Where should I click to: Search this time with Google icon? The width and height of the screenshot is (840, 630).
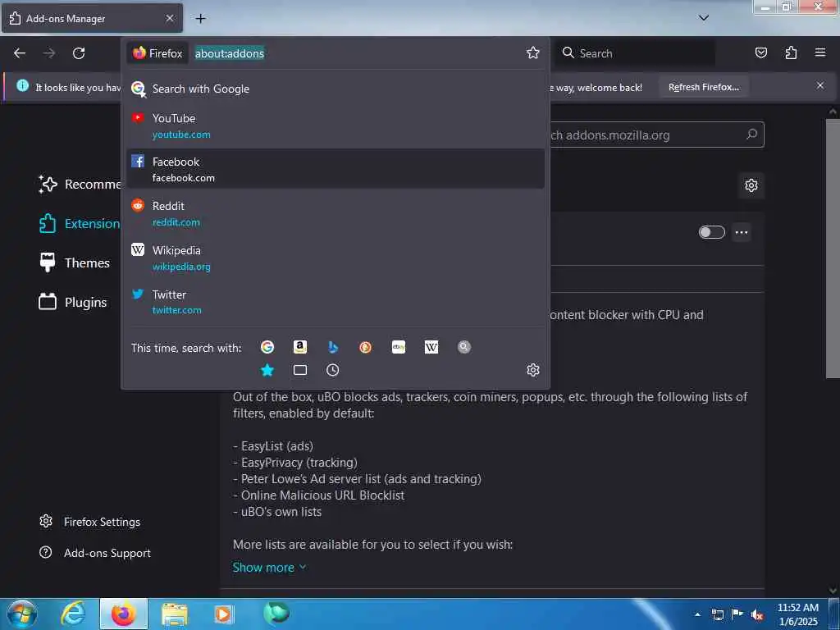[267, 347]
